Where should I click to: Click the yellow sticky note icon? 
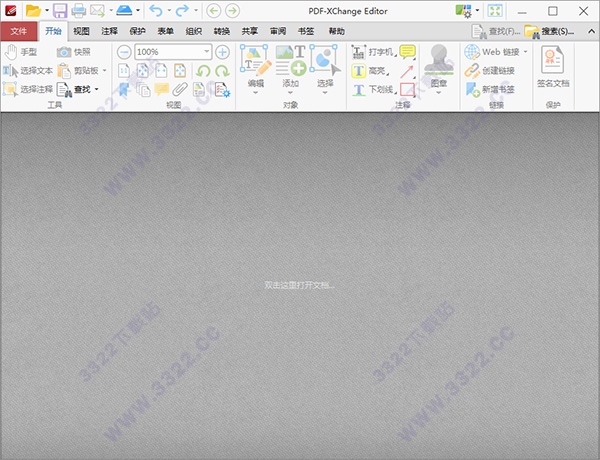pos(407,52)
